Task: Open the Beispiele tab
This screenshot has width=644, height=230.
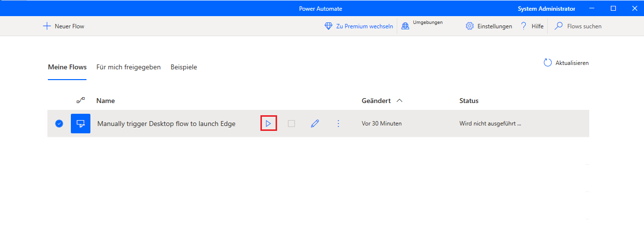Action: (x=184, y=67)
